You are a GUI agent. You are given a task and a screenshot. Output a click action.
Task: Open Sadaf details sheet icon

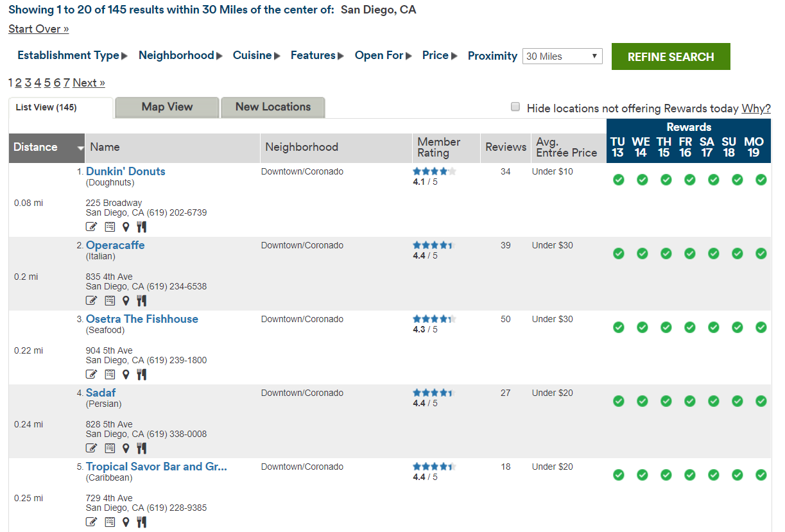click(110, 448)
